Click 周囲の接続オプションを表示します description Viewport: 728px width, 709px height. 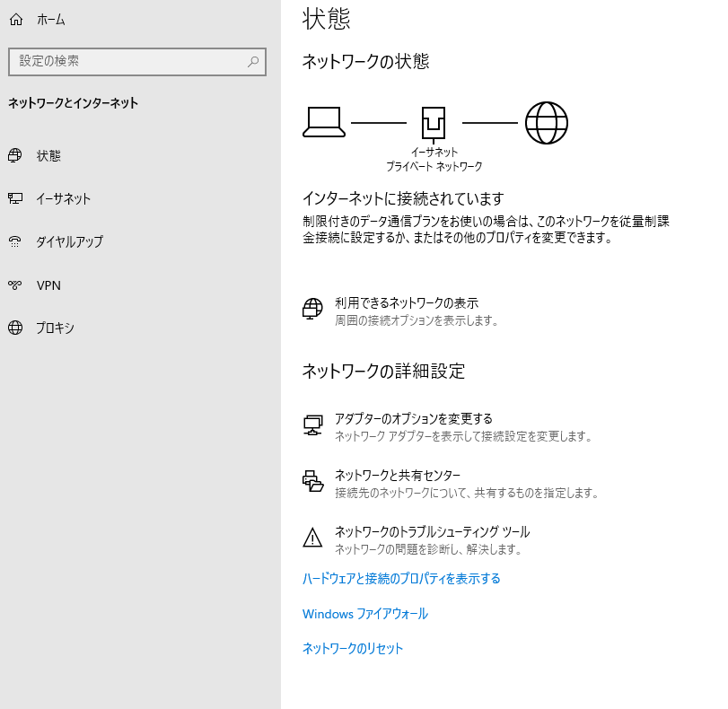[x=417, y=320]
